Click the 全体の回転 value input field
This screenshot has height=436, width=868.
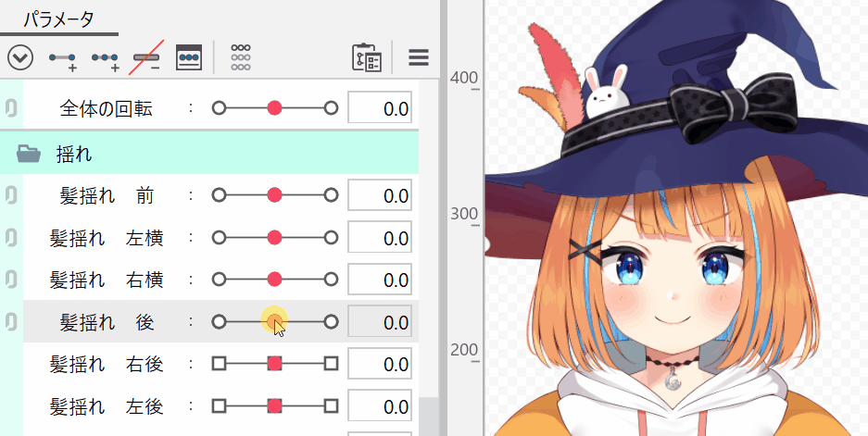[x=380, y=108]
